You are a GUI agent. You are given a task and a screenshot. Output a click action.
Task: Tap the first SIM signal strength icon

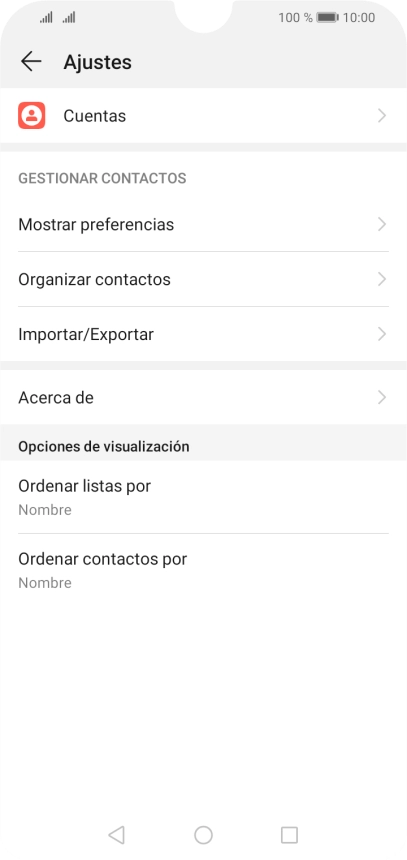tap(46, 18)
